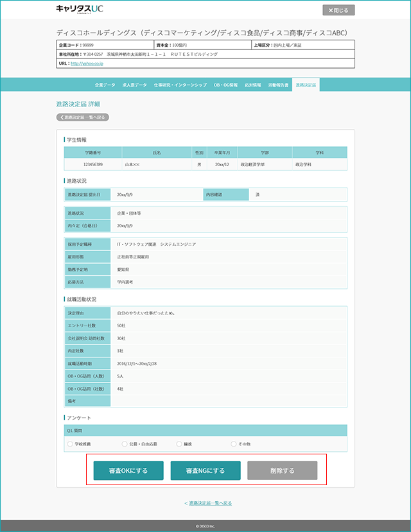Click the 企業コード：99999 field
This screenshot has height=532, width=411.
coord(105,45)
